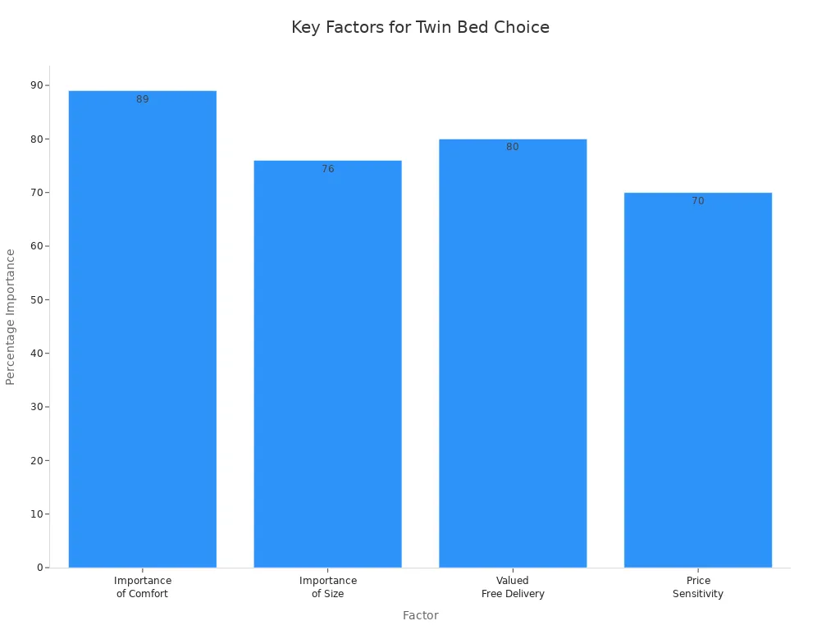Click the 30 tick on y-axis

click(38, 407)
